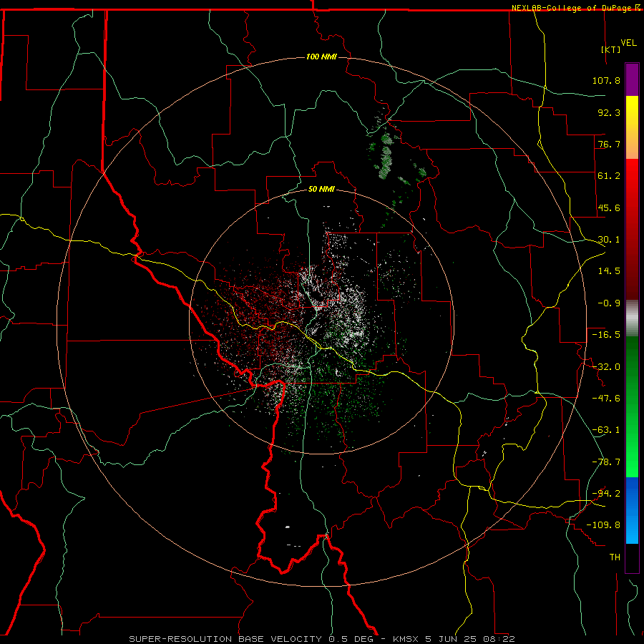This screenshot has width=644, height=644.
Task: Click the VEL legend title
Action: point(629,43)
